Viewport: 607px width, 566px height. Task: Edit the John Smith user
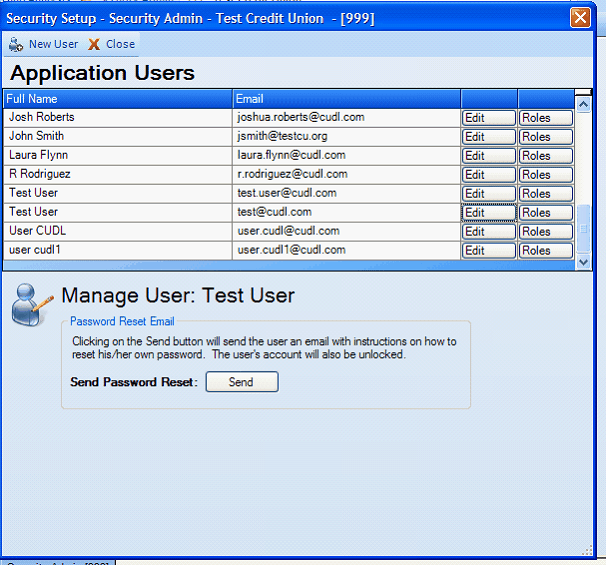(x=489, y=137)
